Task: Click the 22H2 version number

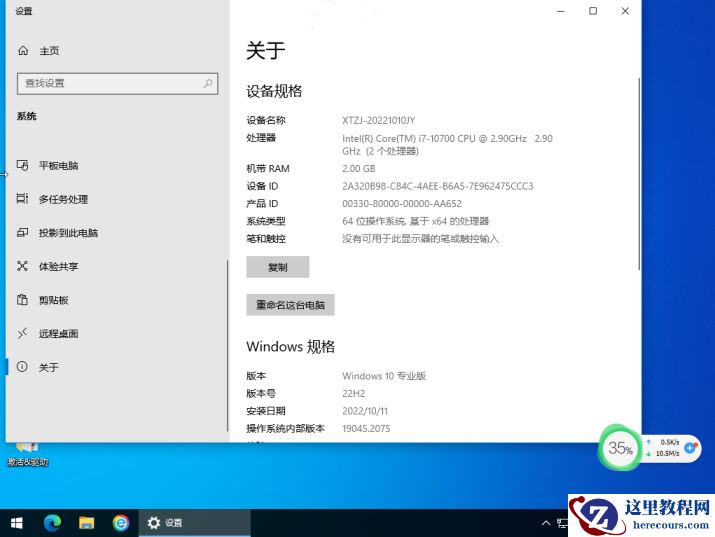Action: 353,393
